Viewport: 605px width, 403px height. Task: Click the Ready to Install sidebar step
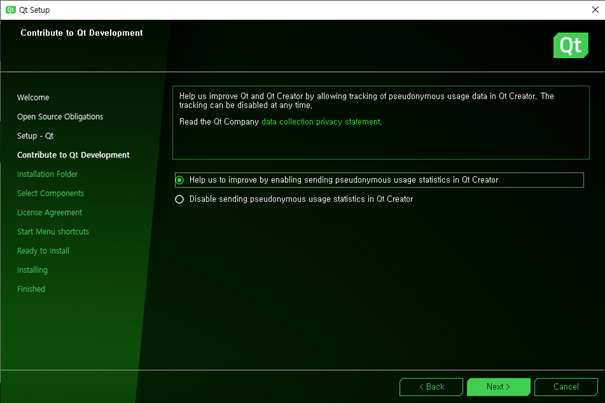[x=43, y=251]
